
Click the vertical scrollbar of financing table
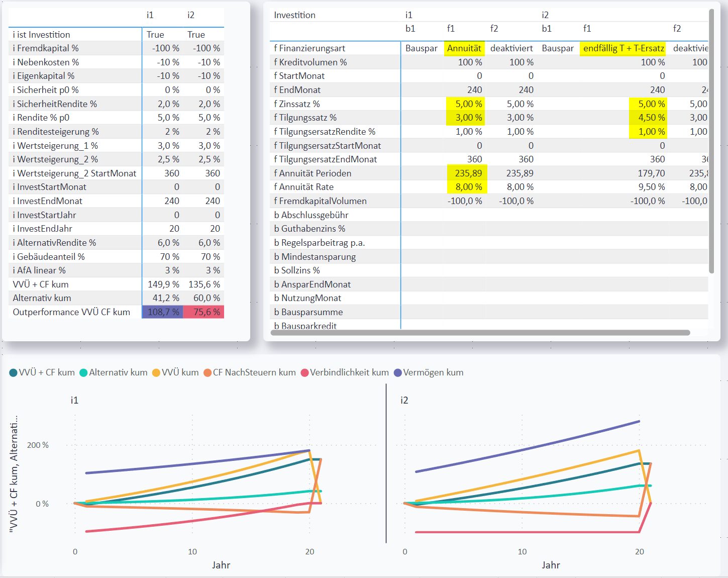tap(711, 141)
